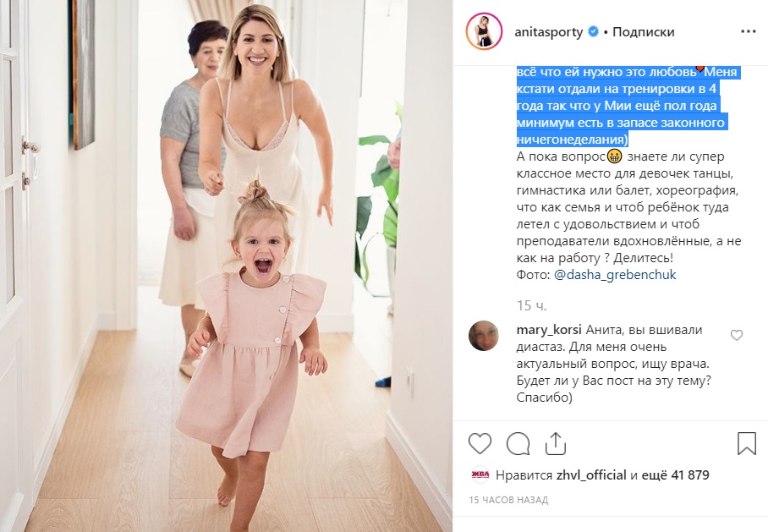Open comments with the speech bubble icon
Screen dimensions: 768x532
click(x=518, y=444)
